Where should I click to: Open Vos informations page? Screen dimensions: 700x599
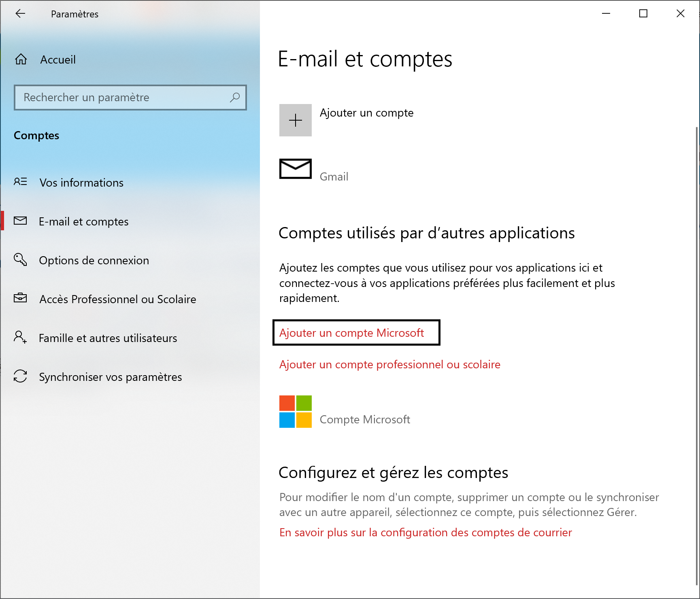[81, 183]
